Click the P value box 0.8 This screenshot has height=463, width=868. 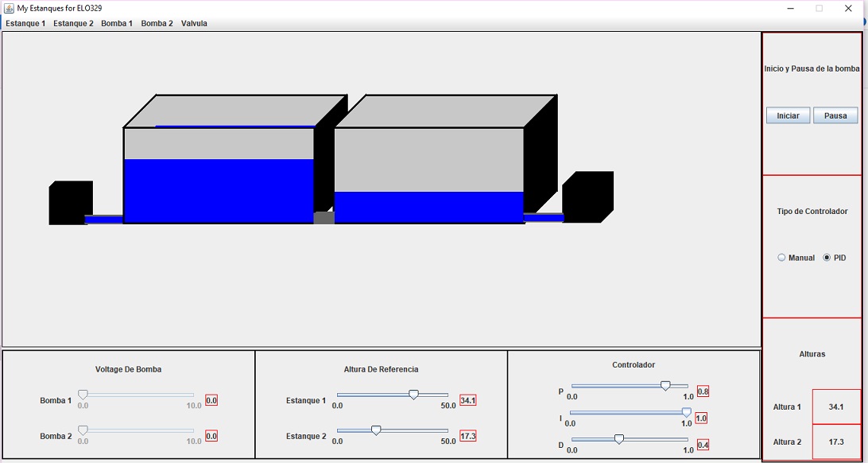click(x=703, y=391)
